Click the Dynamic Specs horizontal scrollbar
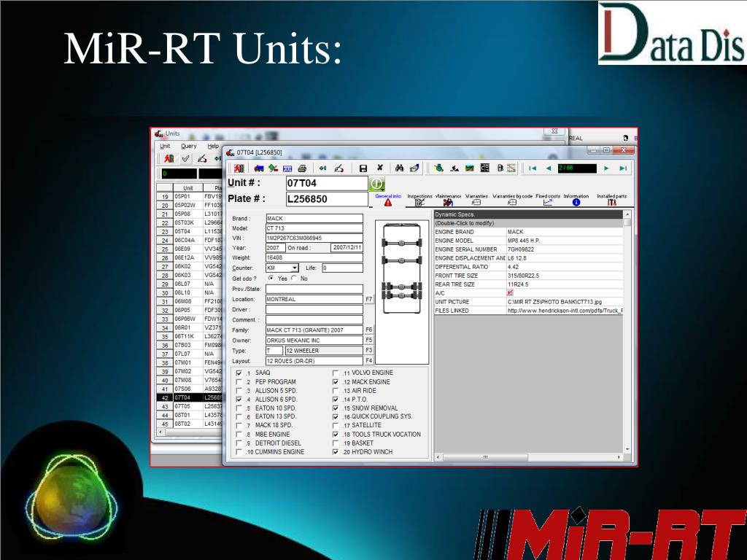 [x=530, y=457]
